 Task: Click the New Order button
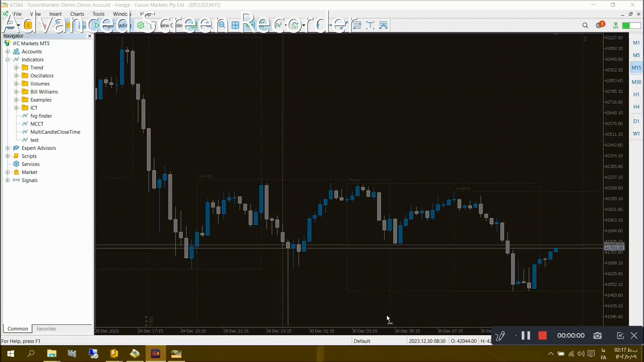(x=167, y=25)
